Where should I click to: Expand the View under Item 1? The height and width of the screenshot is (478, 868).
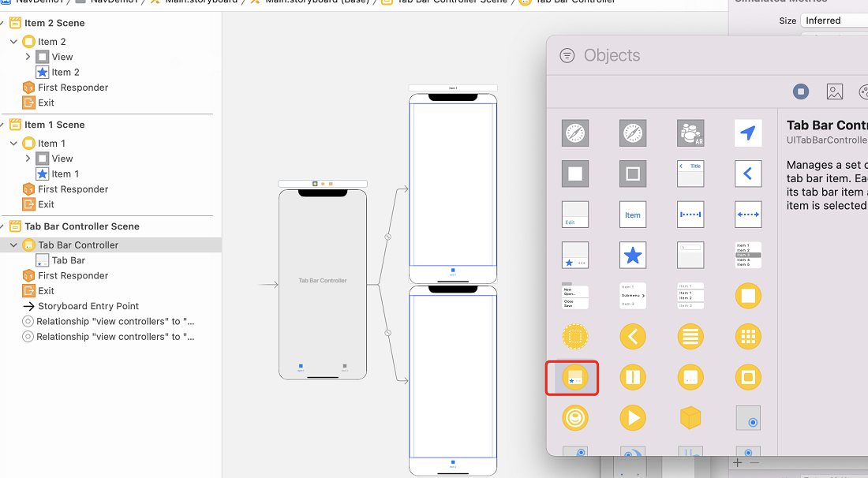click(28, 159)
